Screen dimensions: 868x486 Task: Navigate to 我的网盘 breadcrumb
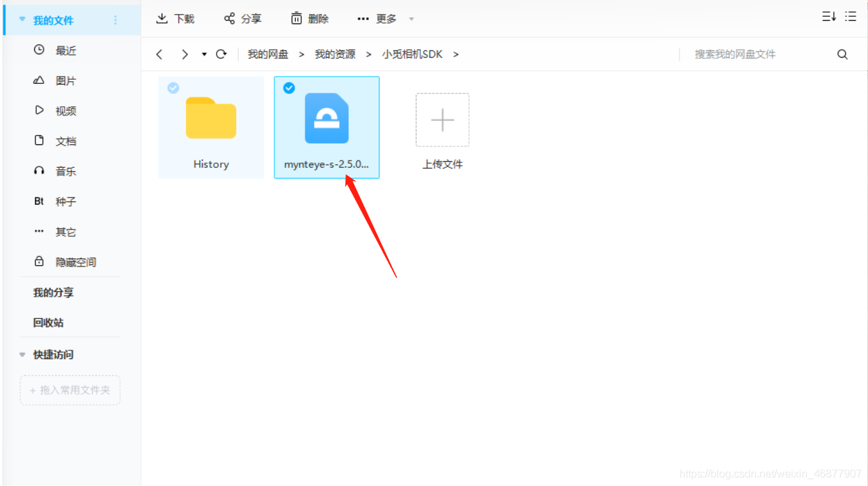point(268,54)
